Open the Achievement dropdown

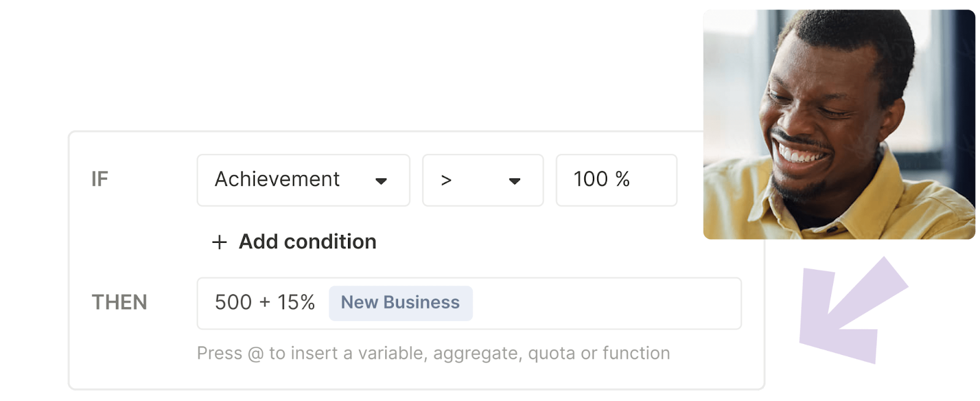point(303,180)
